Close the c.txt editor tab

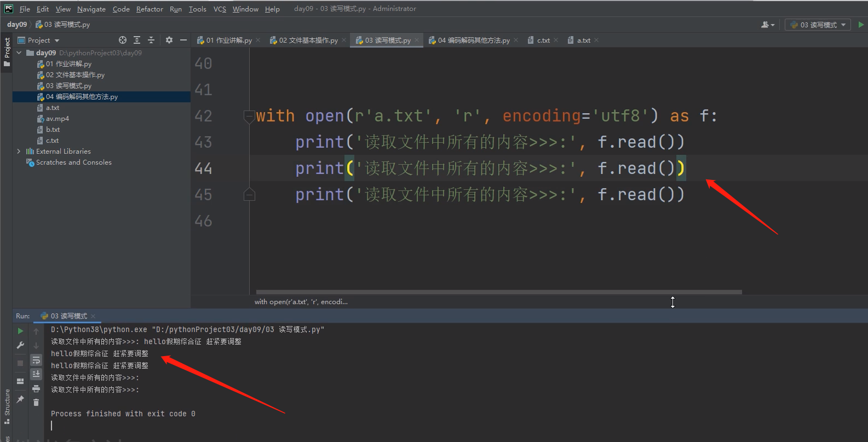[556, 40]
